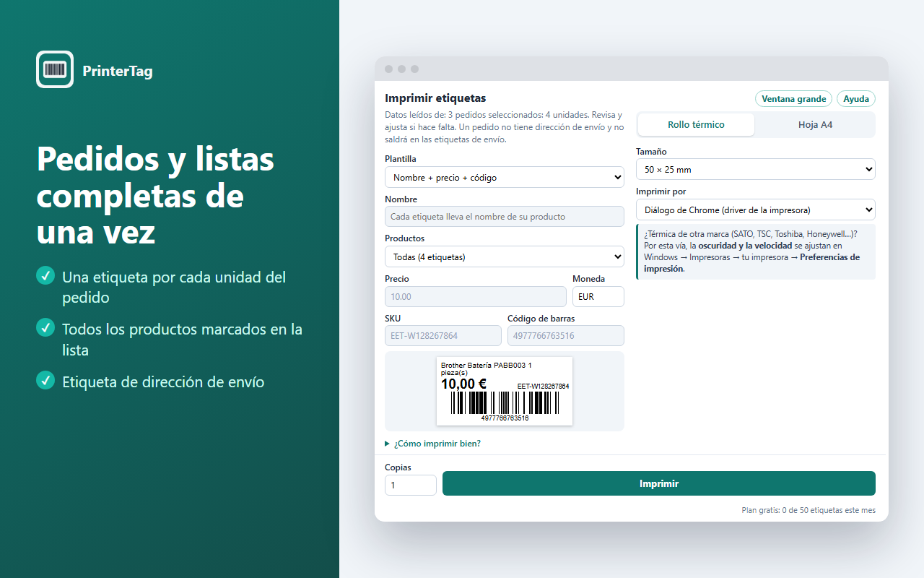Click the 'Código de barras' input field

[x=566, y=335]
